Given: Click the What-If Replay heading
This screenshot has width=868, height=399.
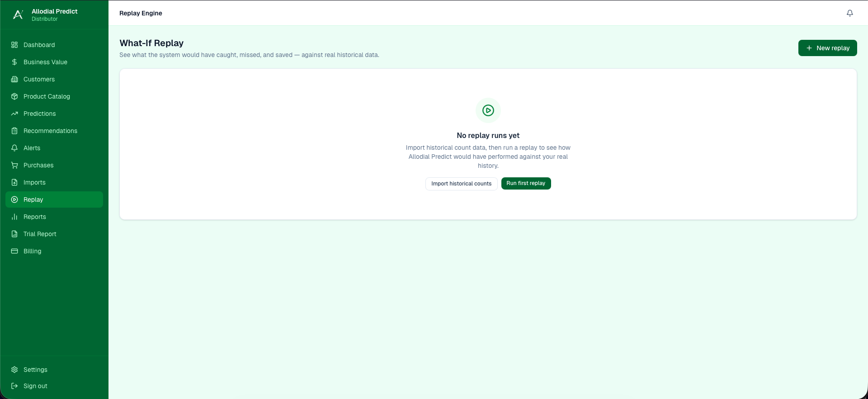Looking at the screenshot, I should [x=151, y=43].
